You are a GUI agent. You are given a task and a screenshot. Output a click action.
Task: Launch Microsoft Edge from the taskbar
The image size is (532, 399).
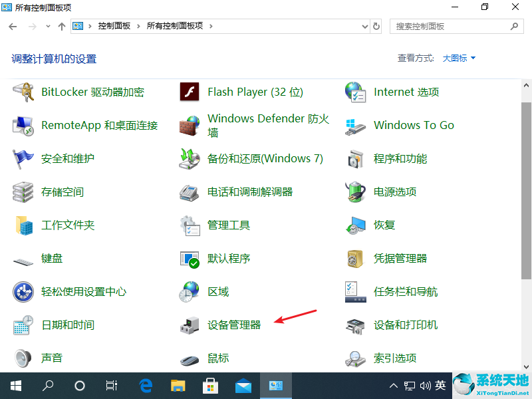pyautogui.click(x=146, y=385)
